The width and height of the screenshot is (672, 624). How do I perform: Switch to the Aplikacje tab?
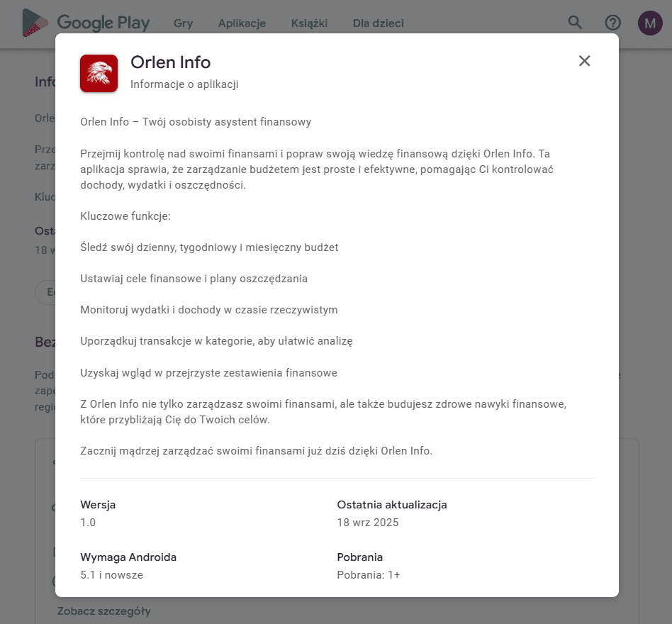pyautogui.click(x=242, y=23)
